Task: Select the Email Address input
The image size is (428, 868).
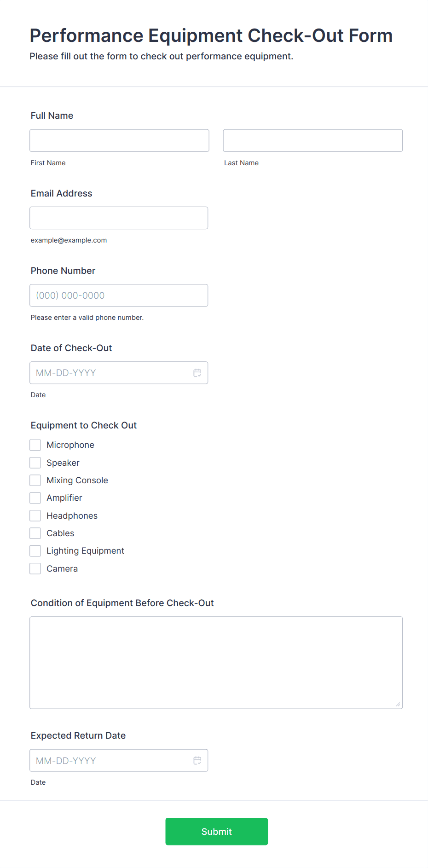Action: 119,218
